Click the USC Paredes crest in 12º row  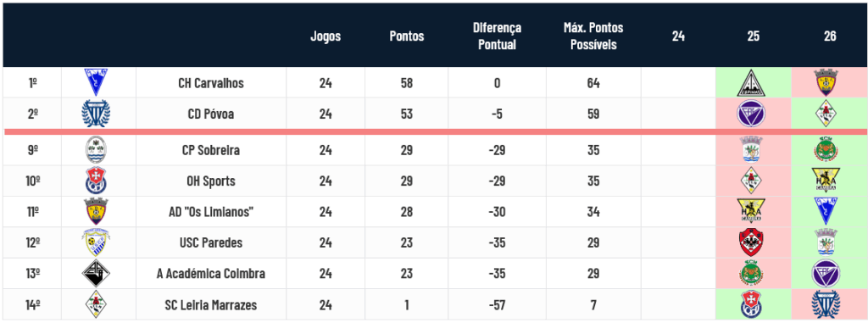[97, 242]
